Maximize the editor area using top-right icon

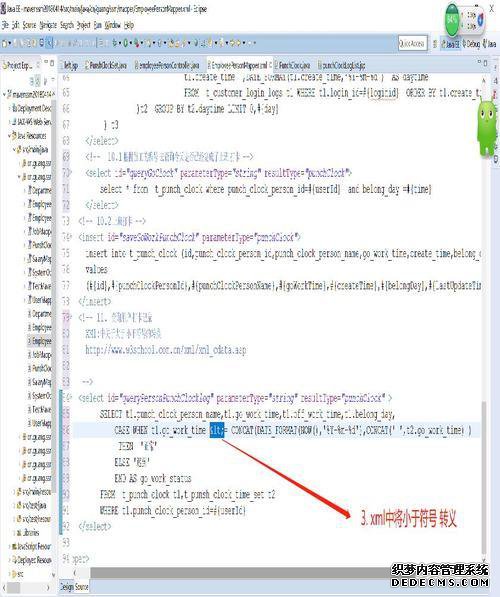[486, 62]
